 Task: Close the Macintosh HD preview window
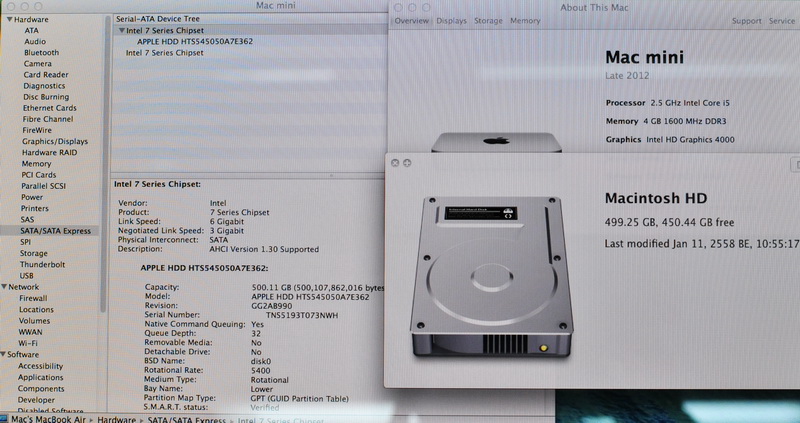(395, 163)
